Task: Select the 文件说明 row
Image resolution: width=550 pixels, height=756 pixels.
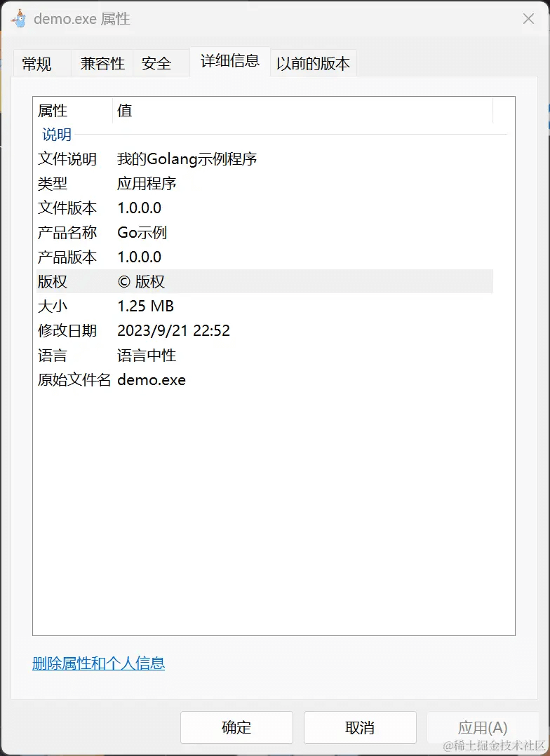Action: pyautogui.click(x=265, y=159)
